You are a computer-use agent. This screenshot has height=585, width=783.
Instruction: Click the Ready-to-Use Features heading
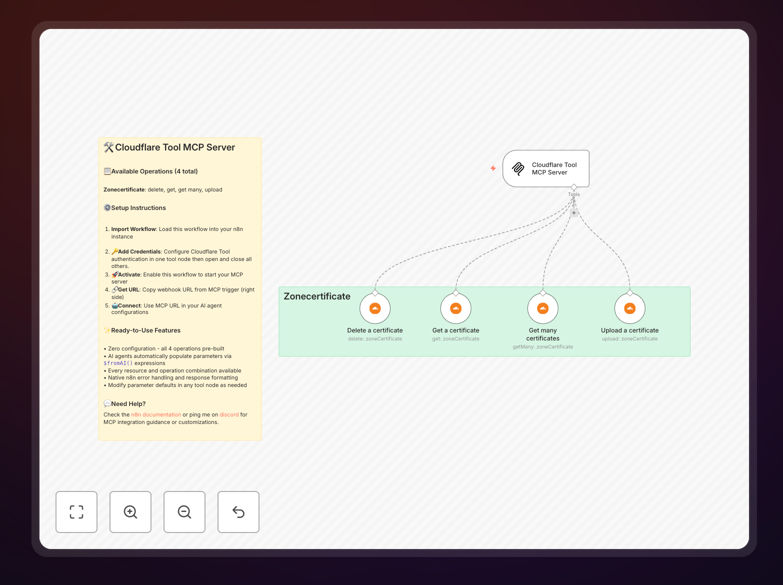(142, 330)
